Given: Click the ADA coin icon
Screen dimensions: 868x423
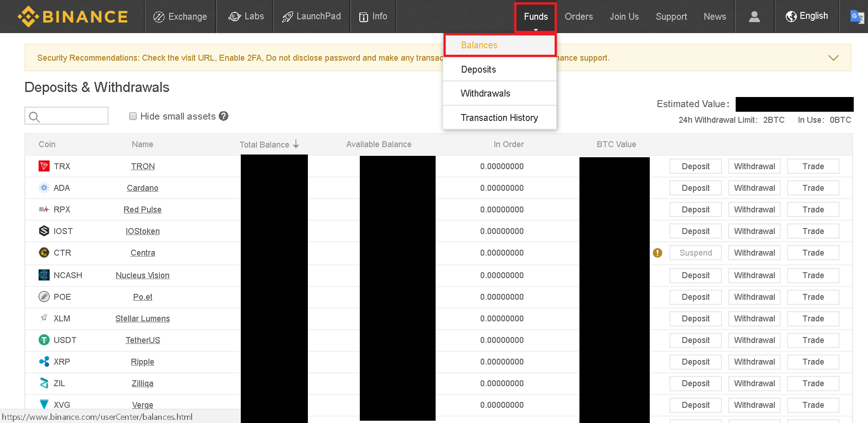Looking at the screenshot, I should 44,188.
